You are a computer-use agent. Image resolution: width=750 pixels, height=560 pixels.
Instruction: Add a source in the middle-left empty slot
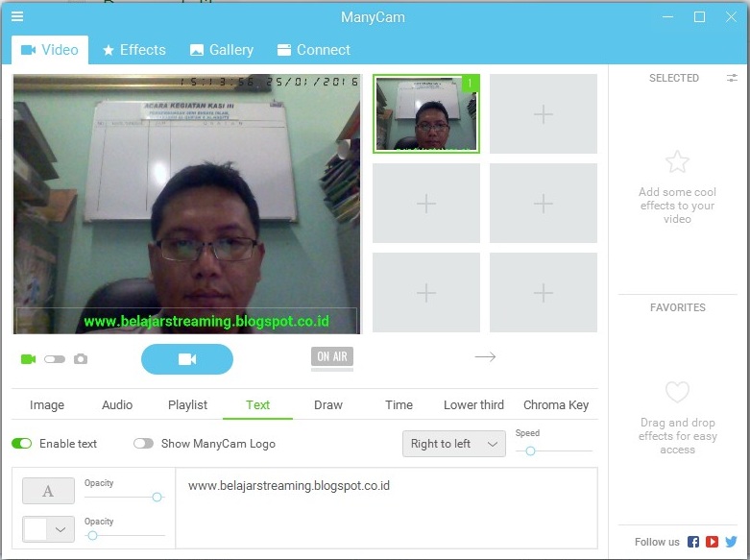coord(426,204)
